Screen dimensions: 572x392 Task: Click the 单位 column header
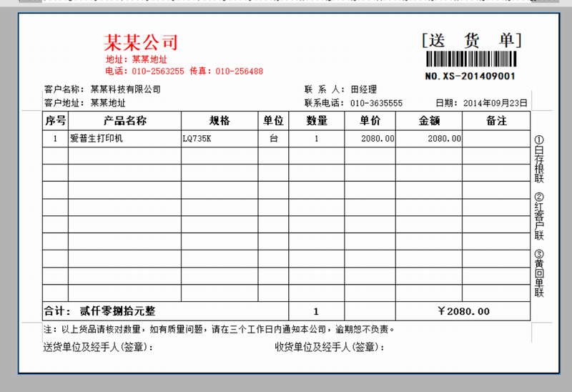coord(273,121)
